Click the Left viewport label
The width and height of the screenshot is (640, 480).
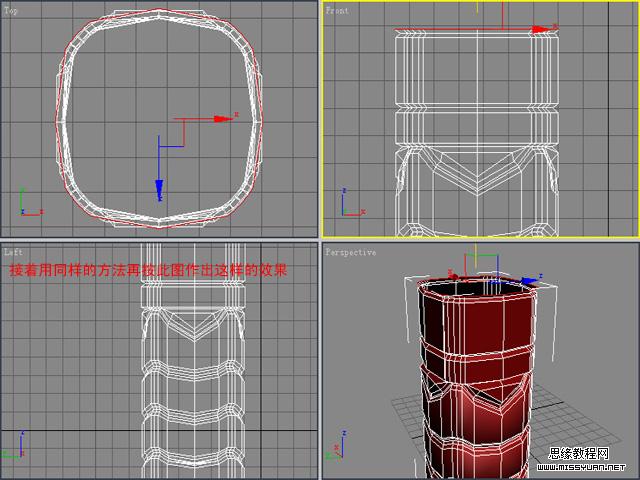(13, 252)
